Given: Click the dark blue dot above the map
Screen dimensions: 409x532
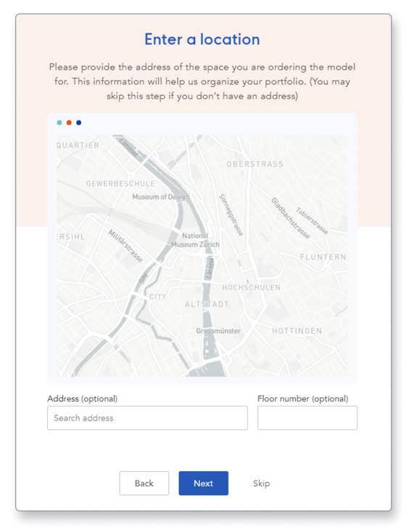Looking at the screenshot, I should coord(79,122).
